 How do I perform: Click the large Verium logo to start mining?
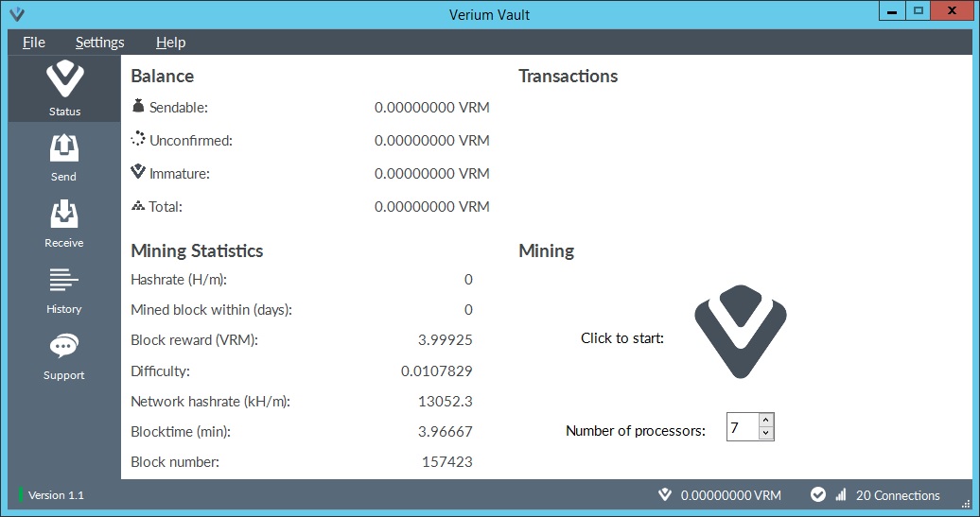(x=740, y=333)
